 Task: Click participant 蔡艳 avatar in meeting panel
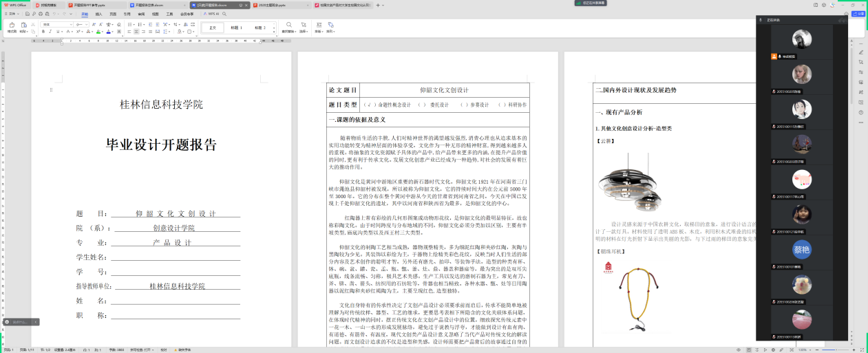tap(801, 249)
